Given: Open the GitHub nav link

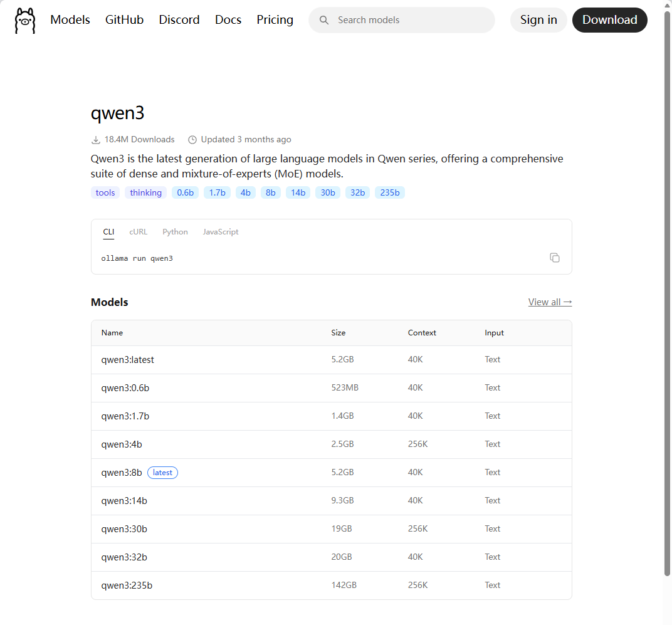Looking at the screenshot, I should pyautogui.click(x=124, y=19).
